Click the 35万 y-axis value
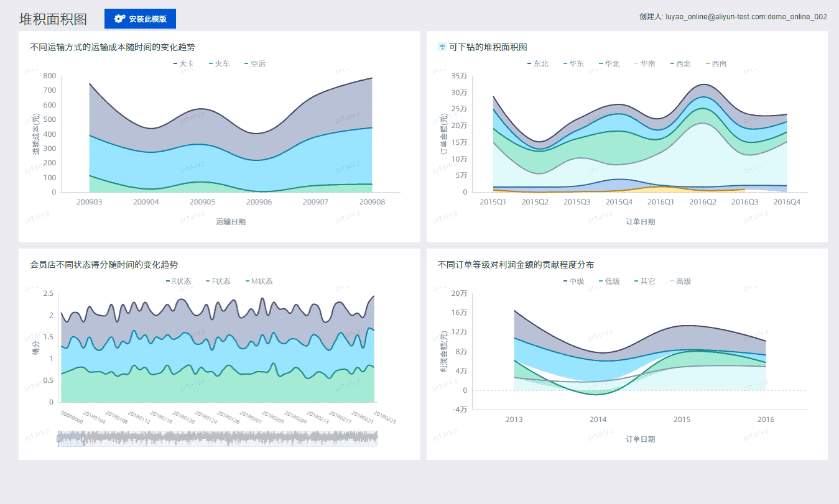 pyautogui.click(x=460, y=76)
